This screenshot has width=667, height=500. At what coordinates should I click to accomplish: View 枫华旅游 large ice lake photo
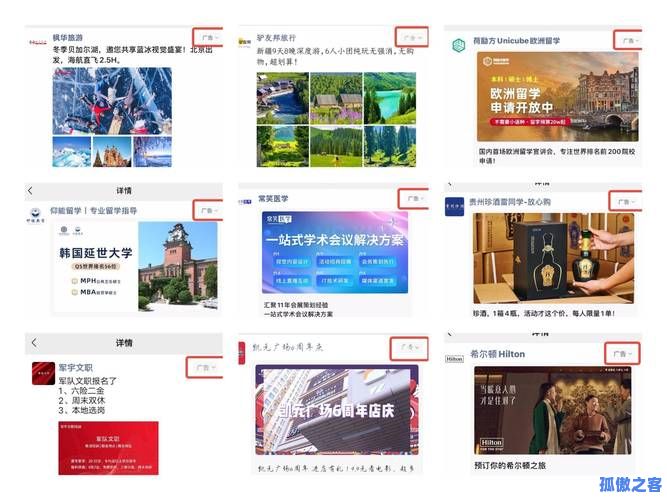tap(112, 101)
